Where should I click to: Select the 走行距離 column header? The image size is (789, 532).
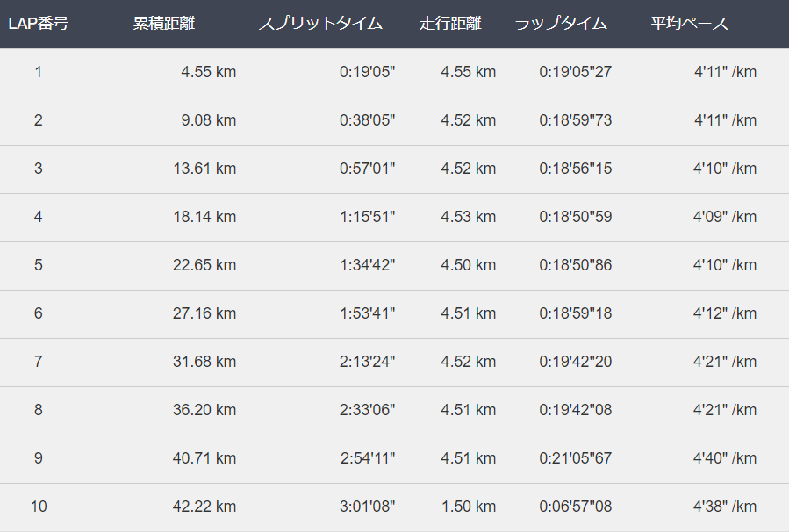(450, 23)
